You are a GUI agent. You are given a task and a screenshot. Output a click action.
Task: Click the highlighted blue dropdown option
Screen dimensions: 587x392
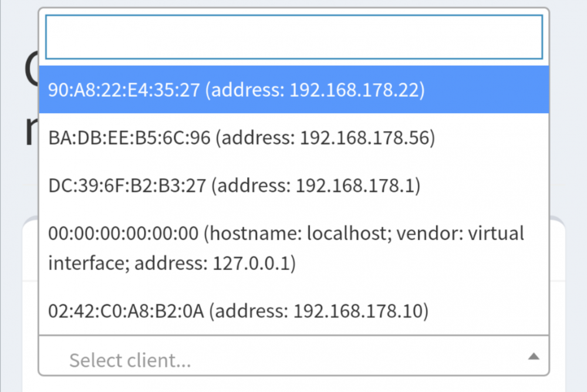tap(294, 89)
